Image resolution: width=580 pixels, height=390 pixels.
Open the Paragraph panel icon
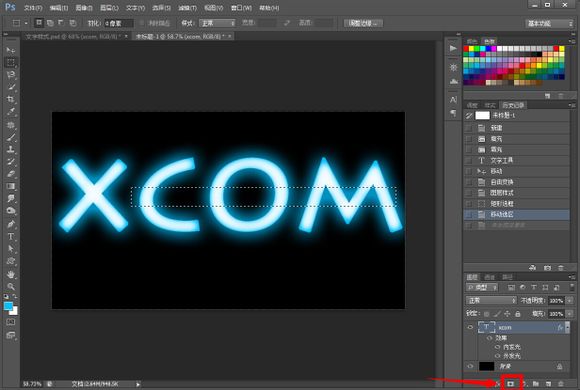tap(453, 113)
